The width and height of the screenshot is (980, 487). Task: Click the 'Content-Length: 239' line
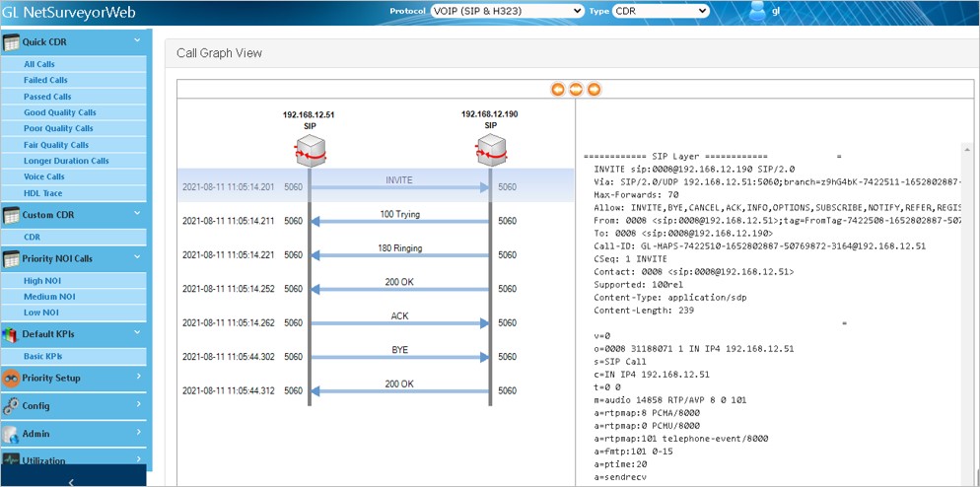pyautogui.click(x=644, y=311)
